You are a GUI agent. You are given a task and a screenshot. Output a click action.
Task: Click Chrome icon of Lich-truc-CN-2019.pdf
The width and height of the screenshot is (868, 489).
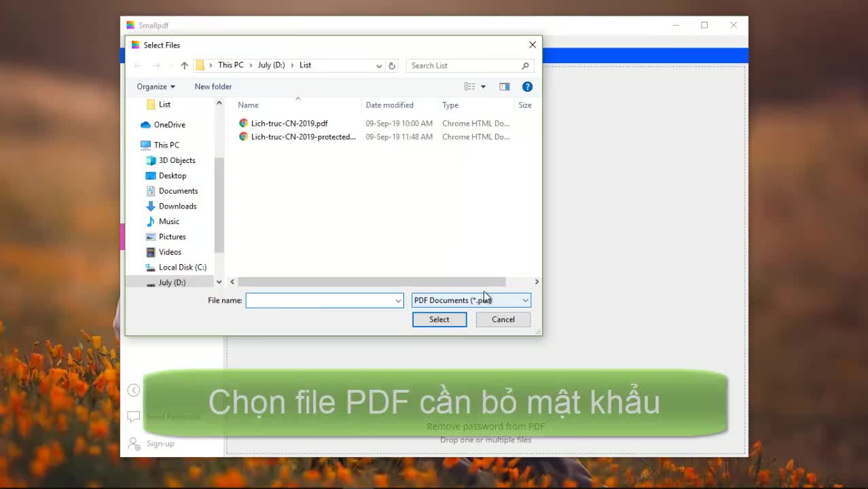[243, 123]
